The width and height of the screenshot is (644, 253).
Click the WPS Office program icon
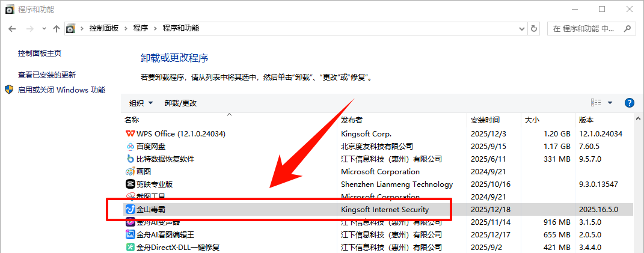click(130, 133)
